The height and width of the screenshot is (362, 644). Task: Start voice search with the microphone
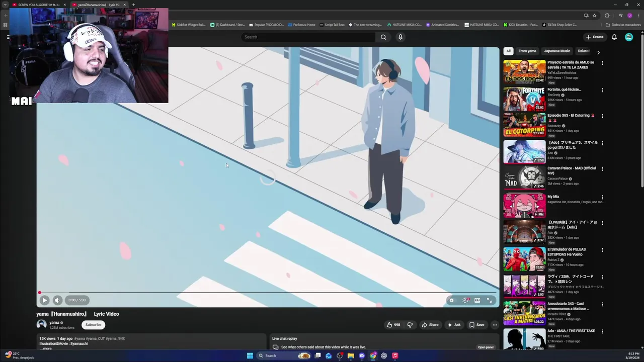[400, 37]
